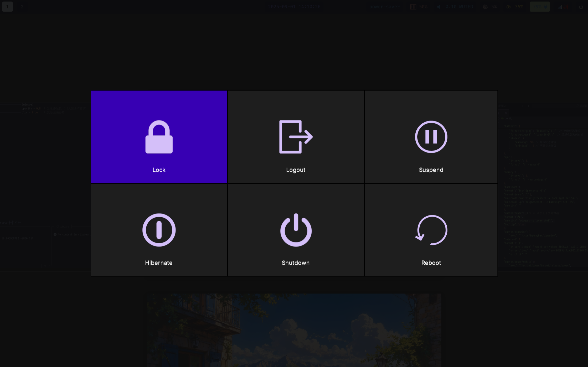The image size is (588, 367).
Task: Click the Shutdown power icon
Action: [296, 230]
